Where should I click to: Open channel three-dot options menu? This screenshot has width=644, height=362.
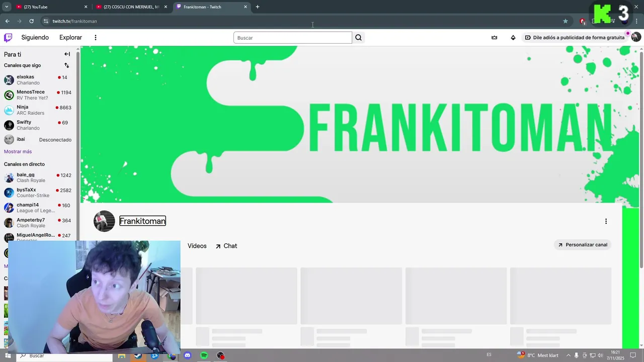pyautogui.click(x=606, y=221)
